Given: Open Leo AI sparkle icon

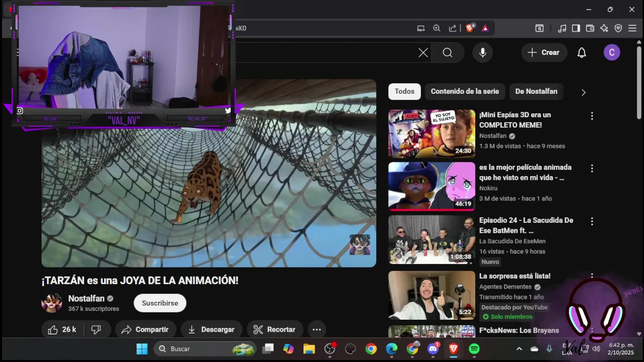Looking at the screenshot, I should (604, 28).
